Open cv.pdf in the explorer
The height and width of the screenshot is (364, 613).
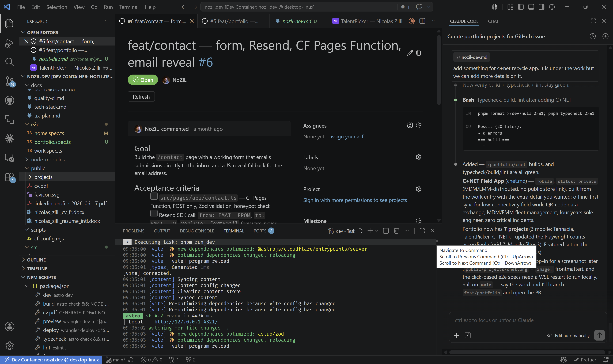pyautogui.click(x=67, y=186)
